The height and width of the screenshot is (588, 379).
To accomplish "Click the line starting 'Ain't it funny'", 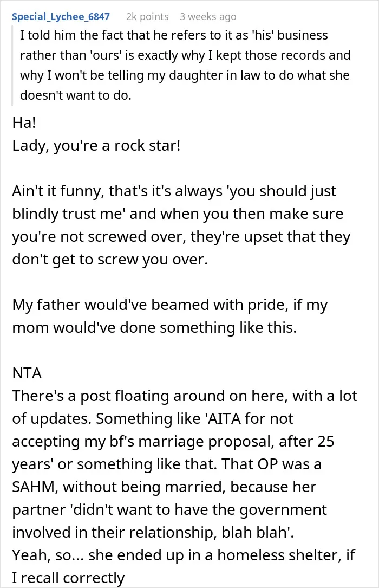I will [x=174, y=191].
